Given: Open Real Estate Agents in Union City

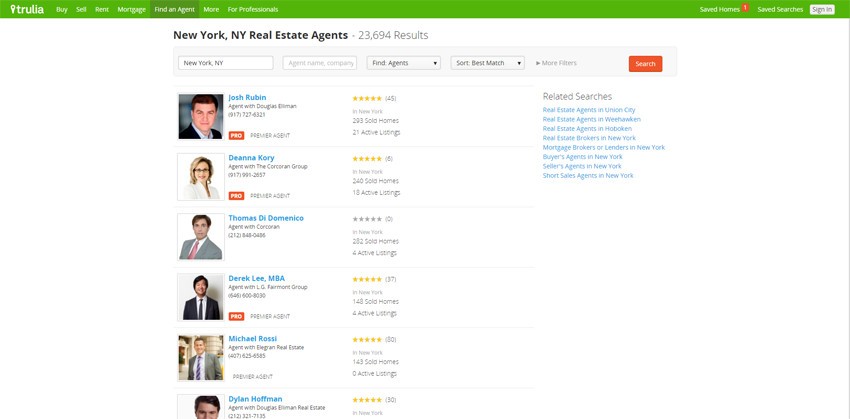Looking at the screenshot, I should click(x=589, y=109).
